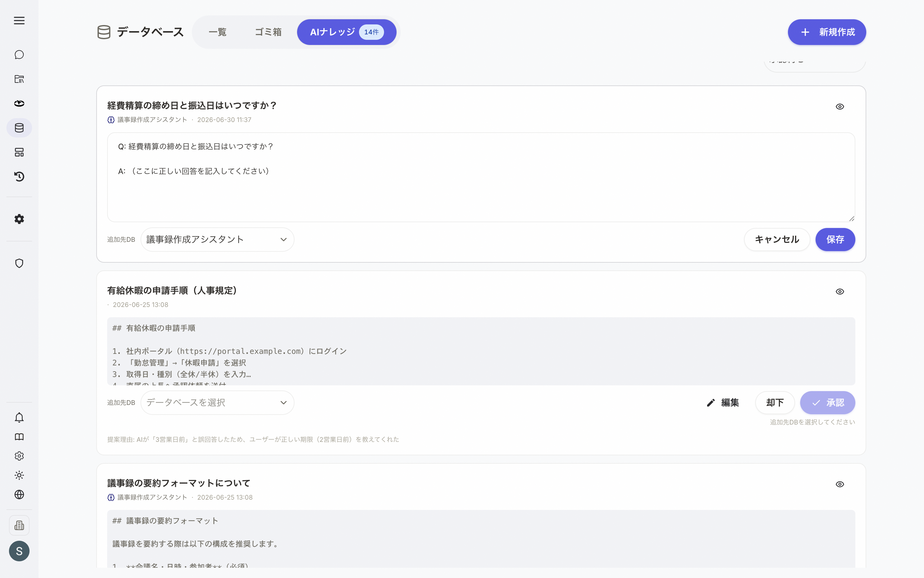Switch to the ゴミ箱 tab

click(268, 32)
